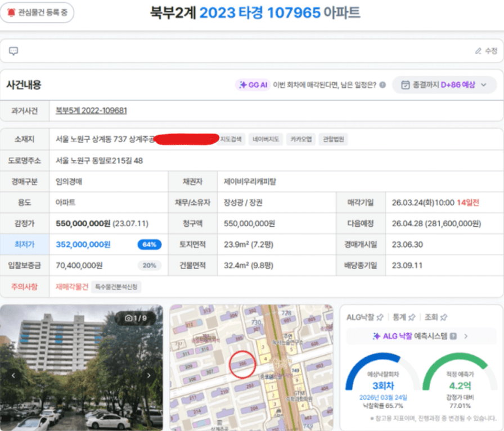Switch to the 조회 tab
Image resolution: width=504 pixels, height=431 pixels.
tap(431, 317)
